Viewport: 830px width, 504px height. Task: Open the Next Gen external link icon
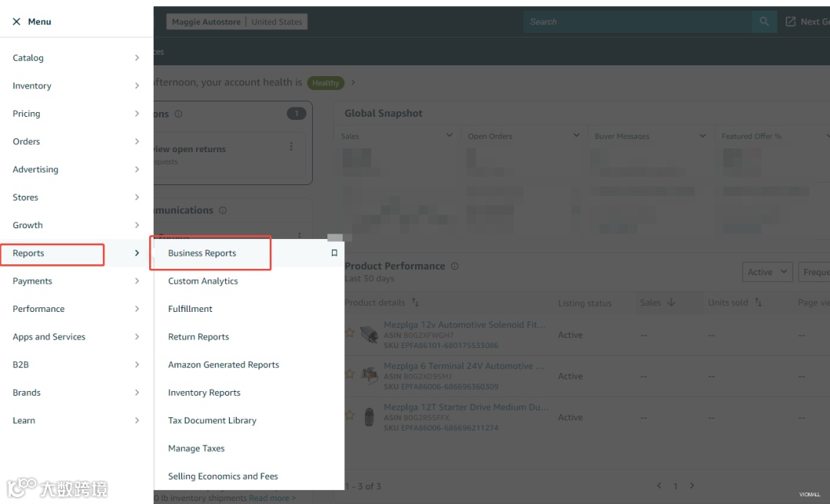(x=790, y=22)
